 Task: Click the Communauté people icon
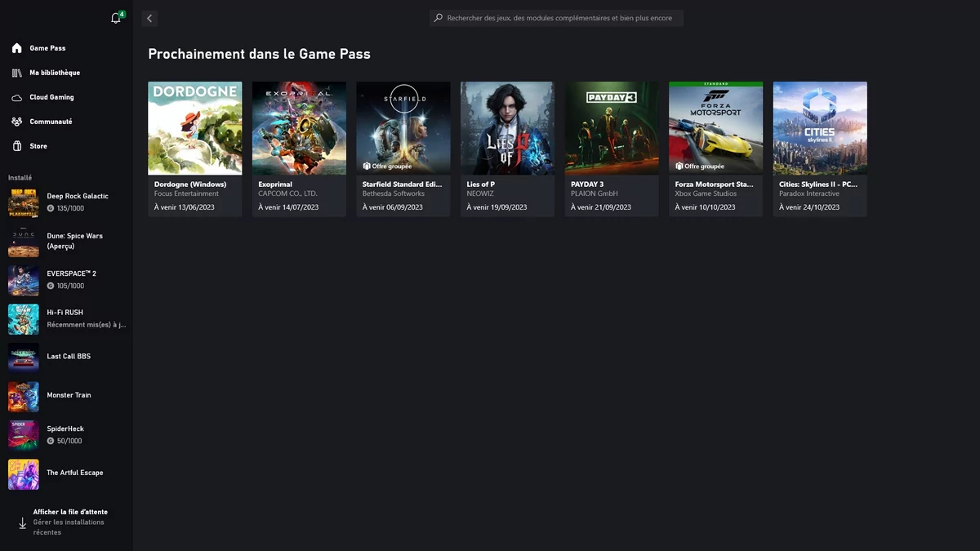[x=16, y=122]
